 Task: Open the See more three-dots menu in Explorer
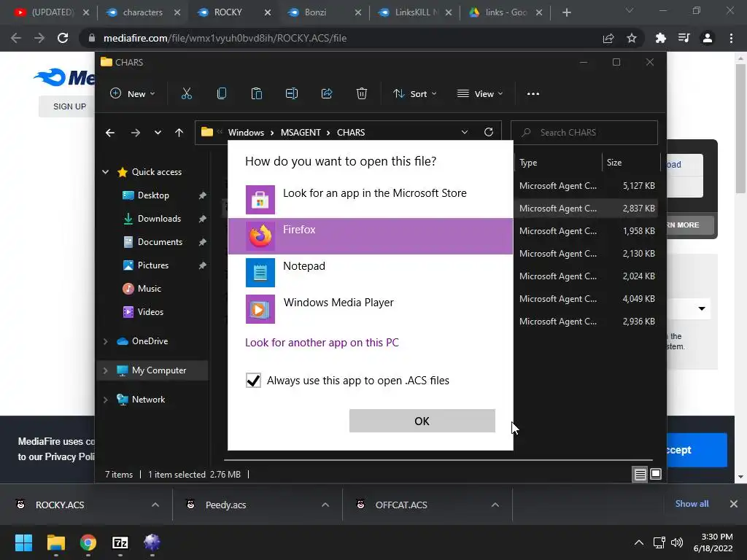pyautogui.click(x=533, y=94)
